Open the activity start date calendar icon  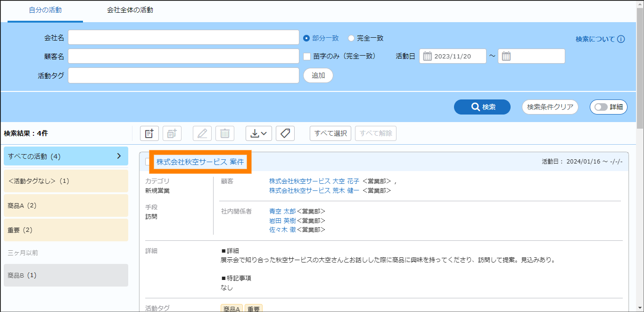click(428, 57)
